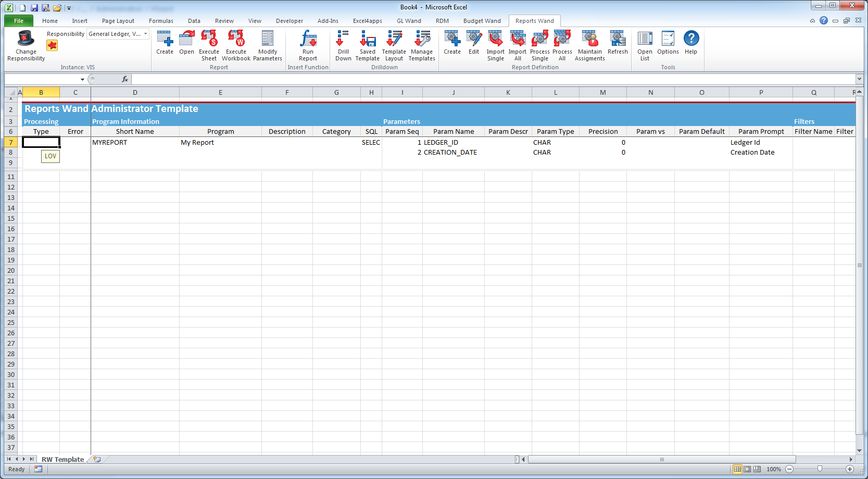Click the Name Box field
The width and height of the screenshot is (868, 479).
pyautogui.click(x=42, y=79)
